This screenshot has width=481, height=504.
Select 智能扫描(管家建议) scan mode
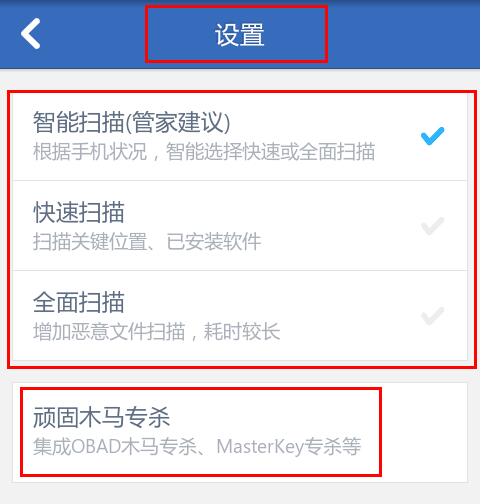click(240, 137)
